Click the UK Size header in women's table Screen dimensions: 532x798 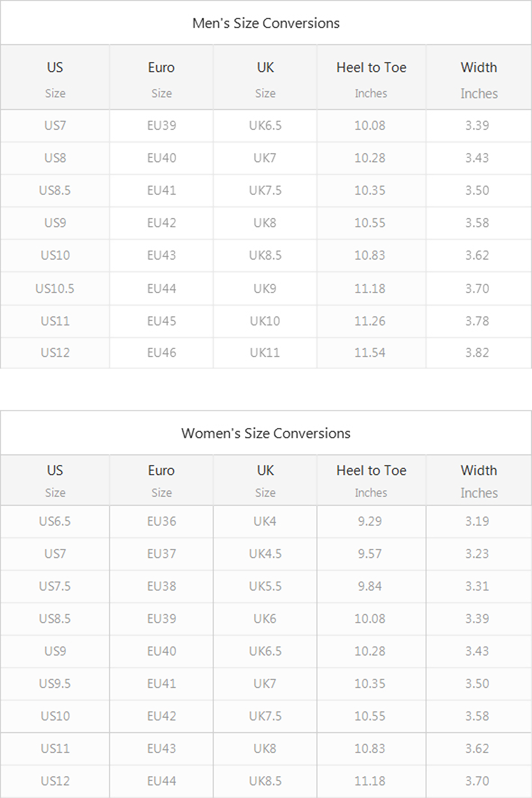265,480
